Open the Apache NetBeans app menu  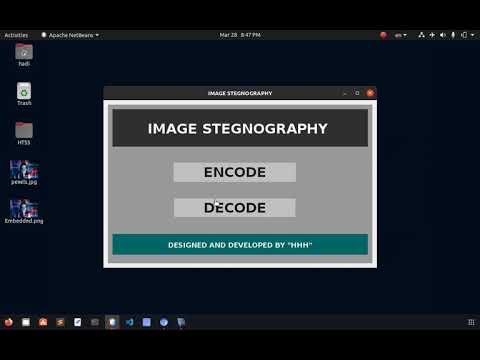70,35
